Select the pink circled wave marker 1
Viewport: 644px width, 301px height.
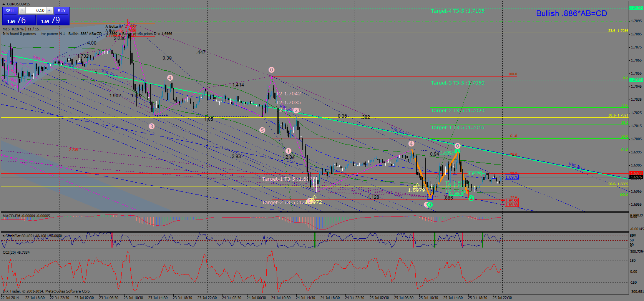[289, 151]
